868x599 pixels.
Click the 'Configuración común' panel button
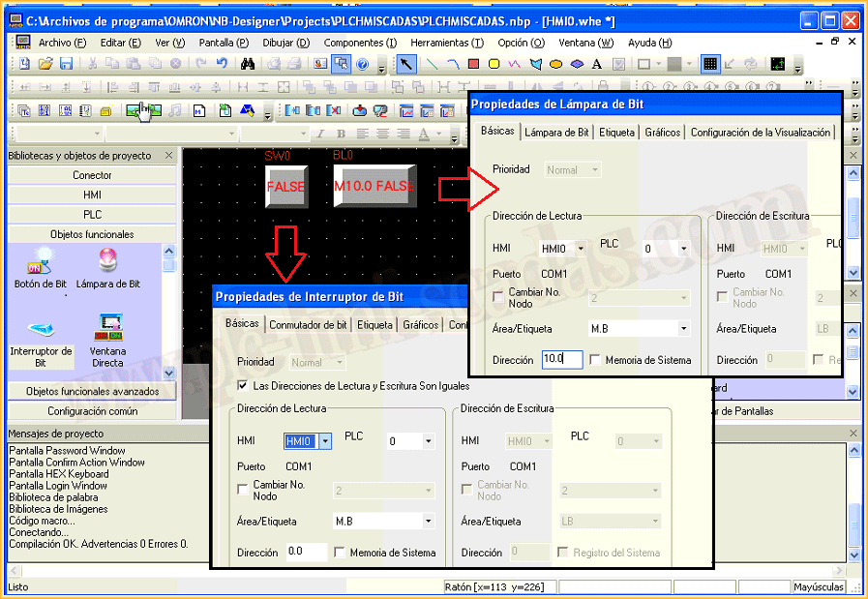(x=93, y=410)
